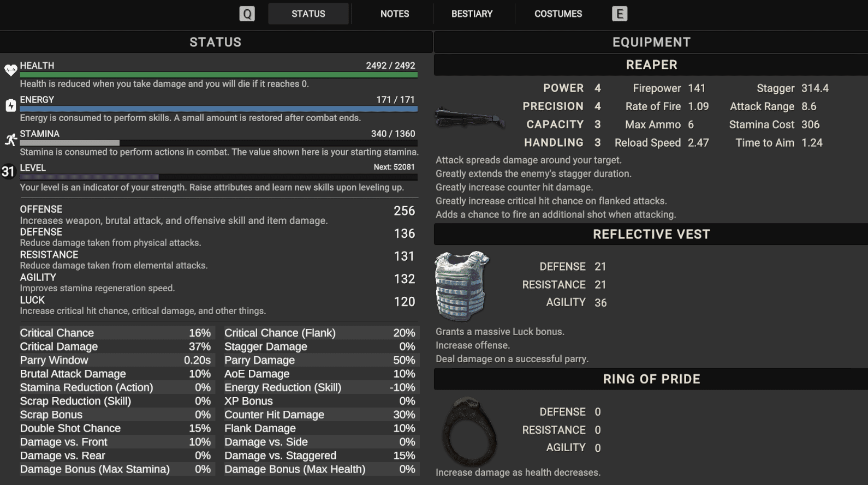The width and height of the screenshot is (868, 485).
Task: Click the Offense value 256
Action: click(x=405, y=211)
